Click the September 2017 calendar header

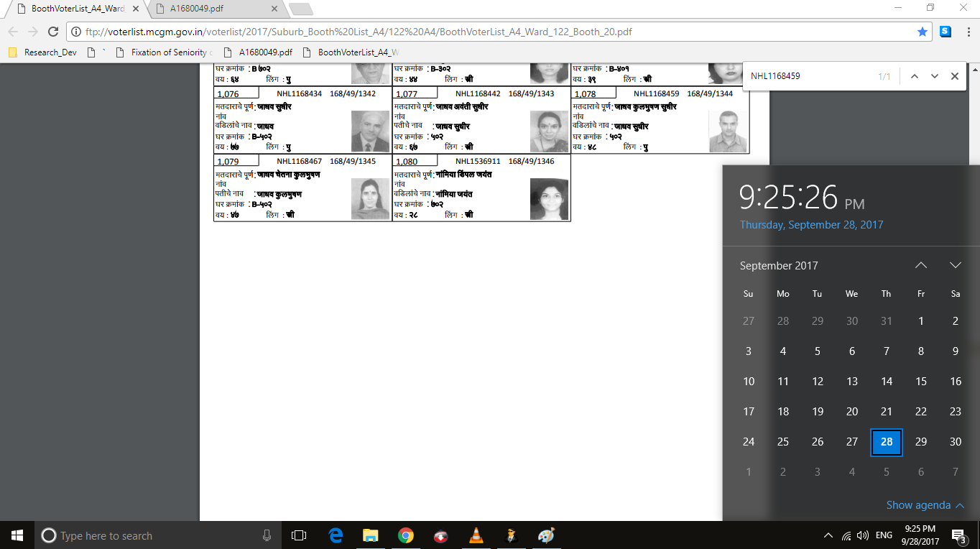click(x=779, y=266)
